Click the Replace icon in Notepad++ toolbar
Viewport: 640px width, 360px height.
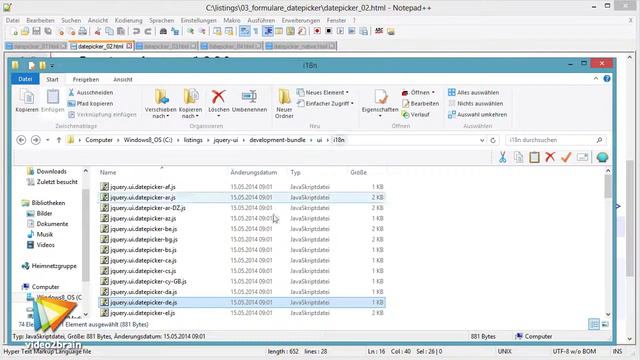click(x=175, y=31)
